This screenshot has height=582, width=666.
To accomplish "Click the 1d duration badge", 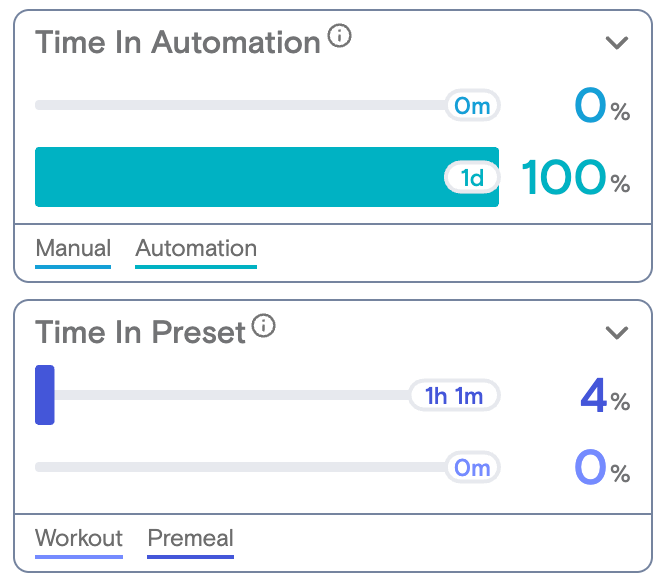I will click(x=472, y=177).
